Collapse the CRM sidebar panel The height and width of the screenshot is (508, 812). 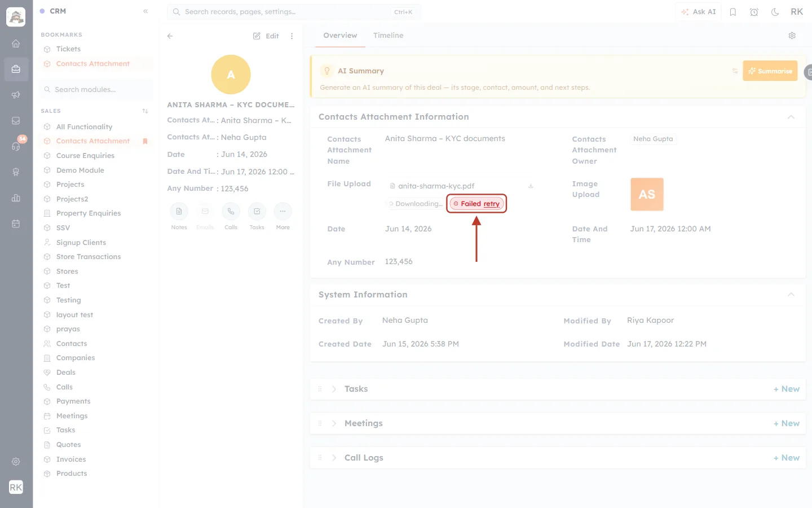click(x=145, y=11)
